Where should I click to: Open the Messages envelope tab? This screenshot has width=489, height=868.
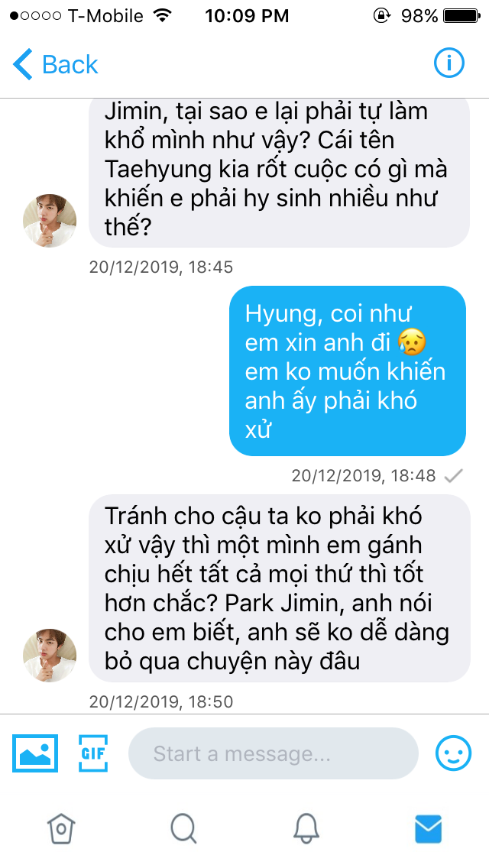(x=428, y=829)
